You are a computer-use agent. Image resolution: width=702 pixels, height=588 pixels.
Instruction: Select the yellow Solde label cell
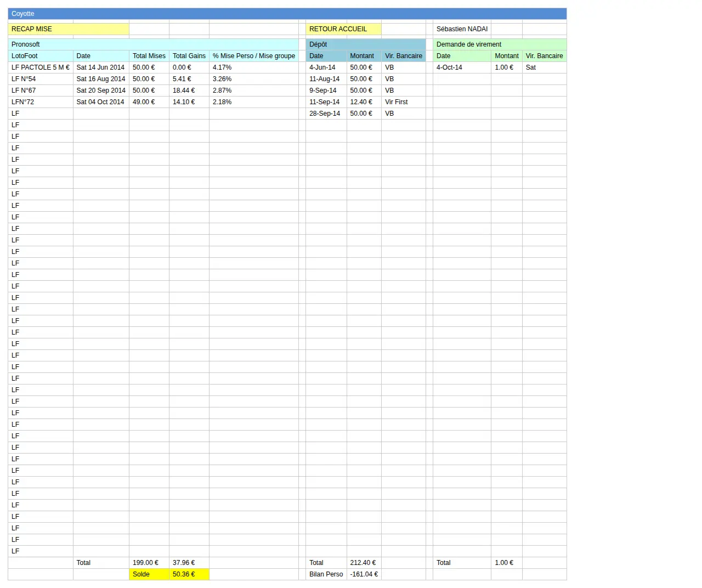click(149, 574)
